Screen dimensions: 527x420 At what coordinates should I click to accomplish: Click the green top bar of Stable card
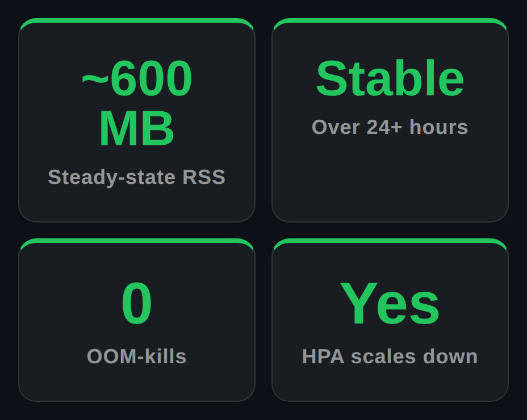(x=390, y=20)
